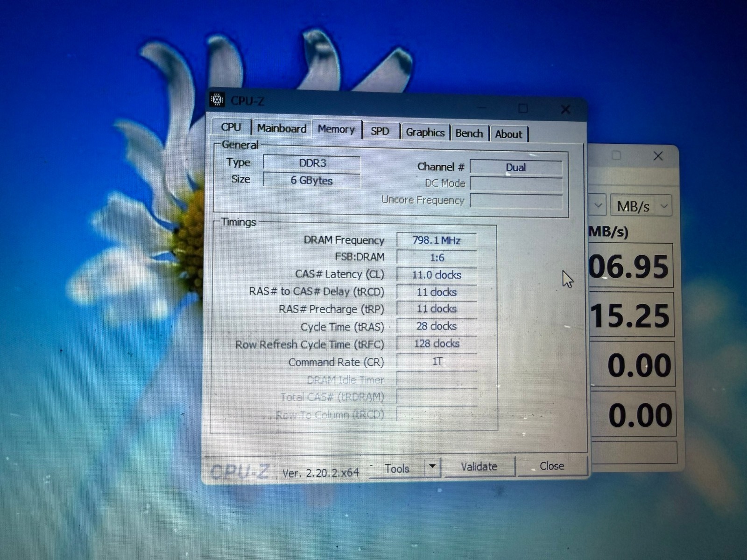Click the Row Refresh Cycle Time (tRFC) label
The width and height of the screenshot is (747, 560).
point(310,344)
